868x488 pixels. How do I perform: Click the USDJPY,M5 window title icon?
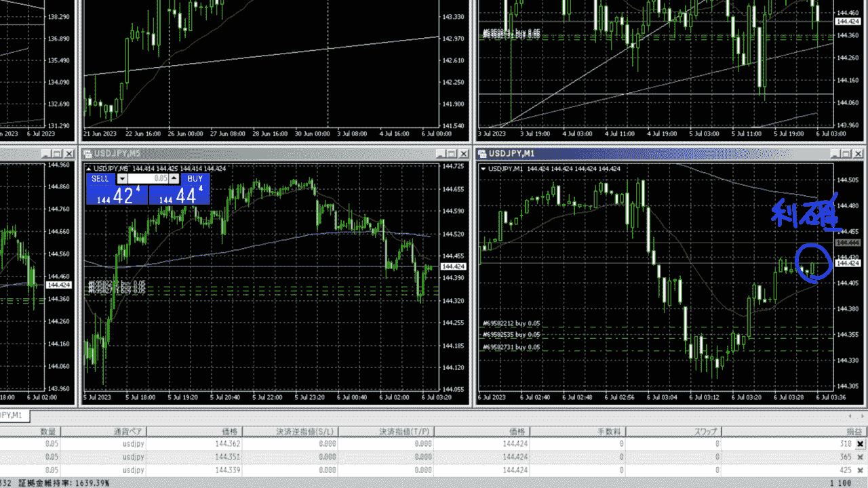(x=88, y=153)
